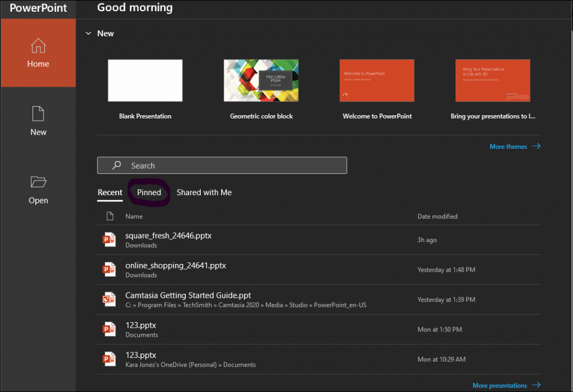Sort by Name column header
Image resolution: width=573 pixels, height=392 pixels.
[134, 216]
